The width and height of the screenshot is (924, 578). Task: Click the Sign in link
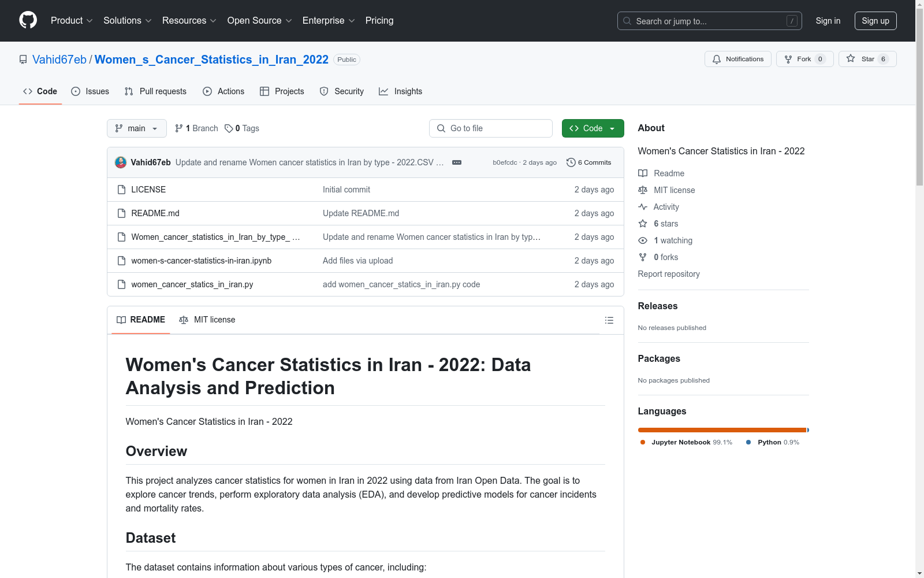click(x=828, y=21)
